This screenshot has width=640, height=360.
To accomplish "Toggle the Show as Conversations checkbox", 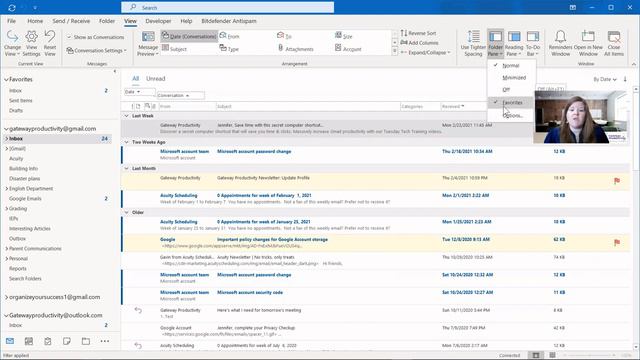I will click(x=96, y=37).
